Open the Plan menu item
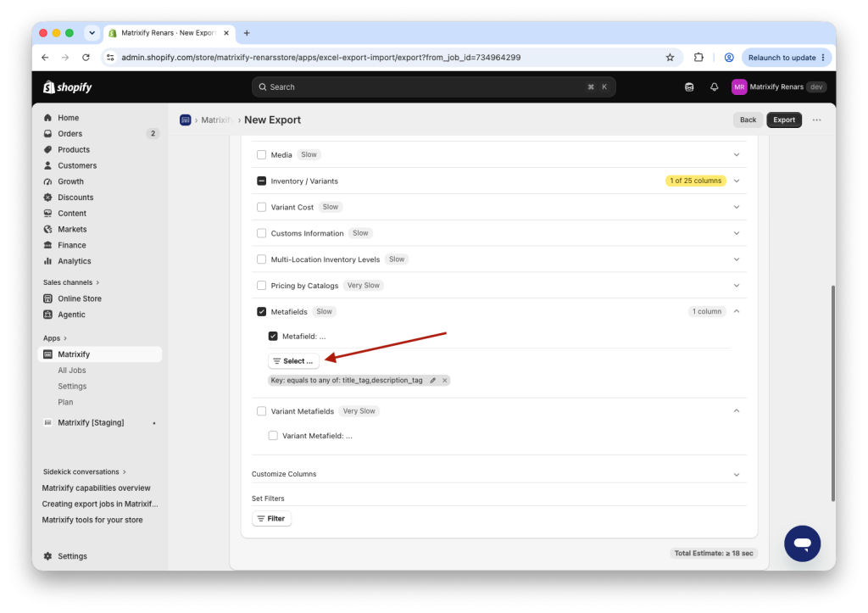868x613 pixels. tap(65, 402)
